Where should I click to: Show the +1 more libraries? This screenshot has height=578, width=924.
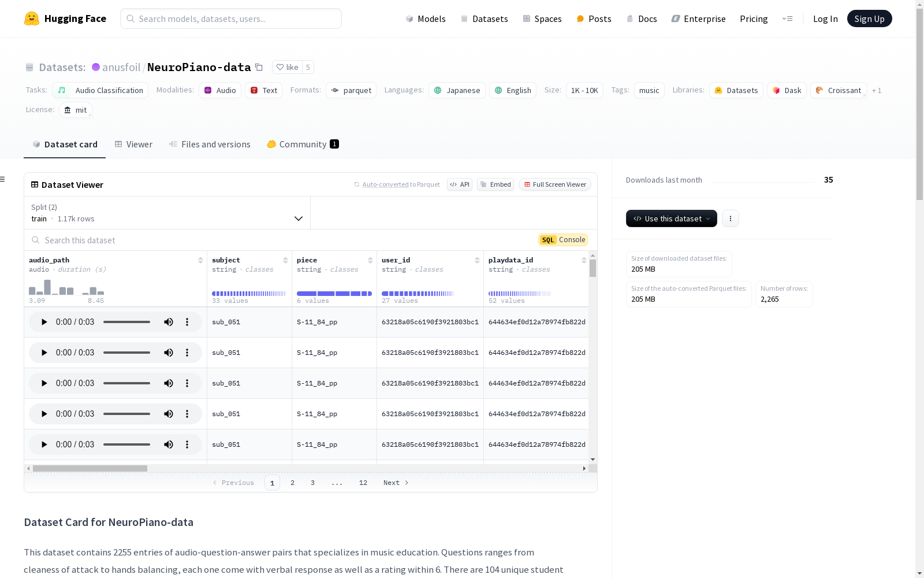click(877, 90)
